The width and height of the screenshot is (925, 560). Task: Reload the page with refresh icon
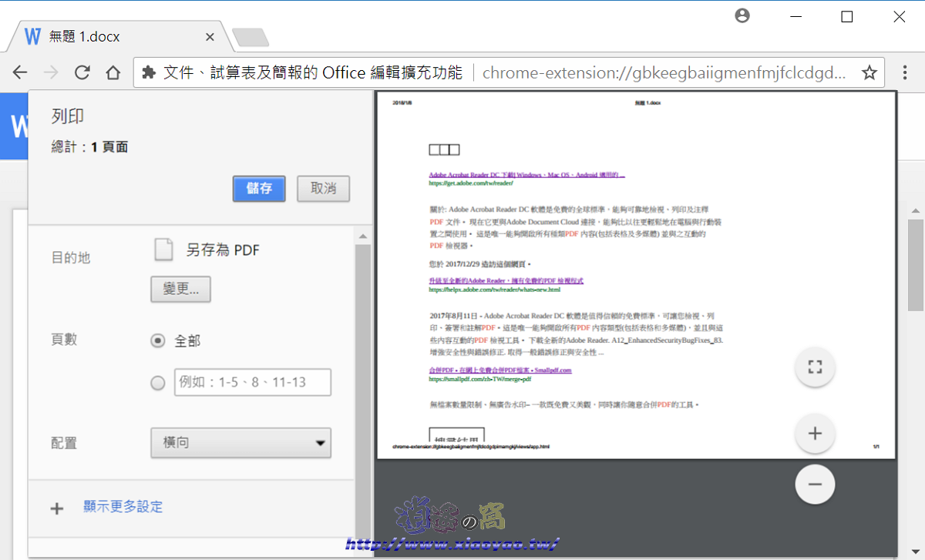(x=82, y=72)
